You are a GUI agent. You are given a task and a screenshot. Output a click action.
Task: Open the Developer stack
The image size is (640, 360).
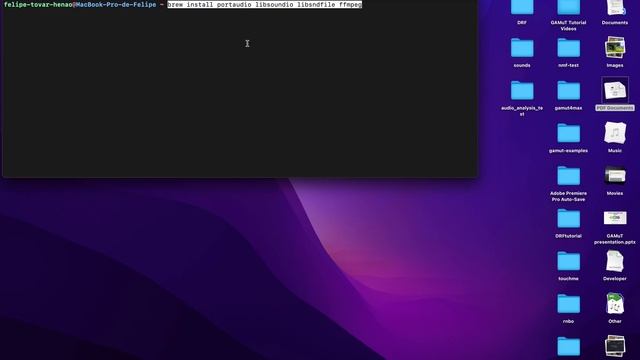615,261
